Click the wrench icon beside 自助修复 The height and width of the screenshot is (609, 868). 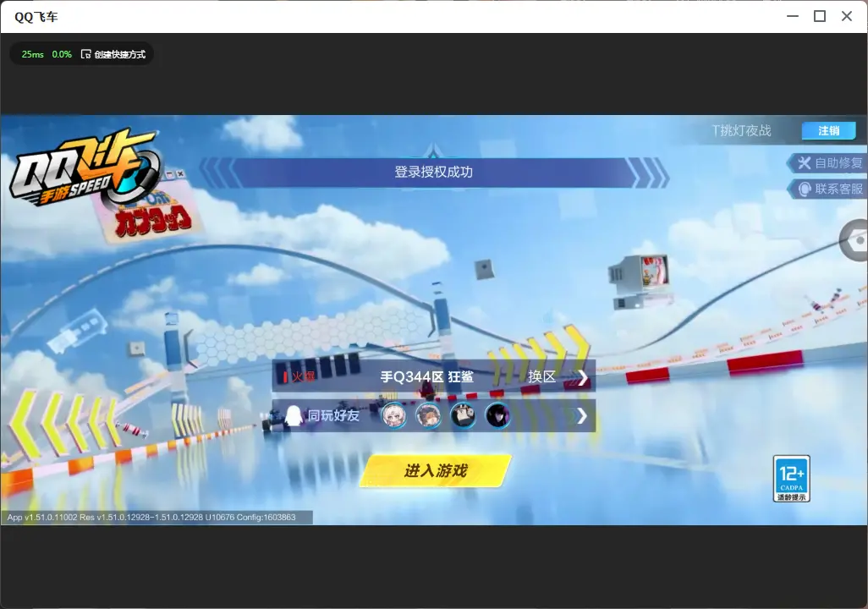pyautogui.click(x=804, y=162)
